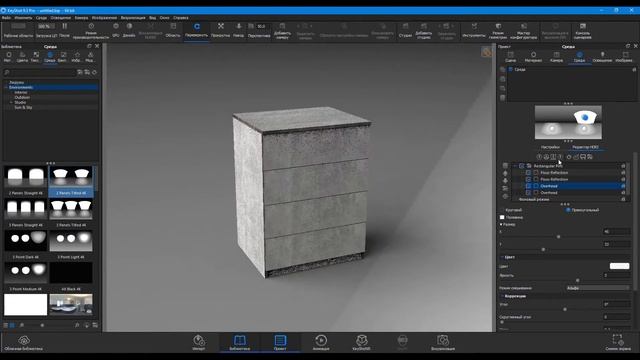
Task: Click the Add Pin icon in HDRI editor
Action: (x=539, y=157)
